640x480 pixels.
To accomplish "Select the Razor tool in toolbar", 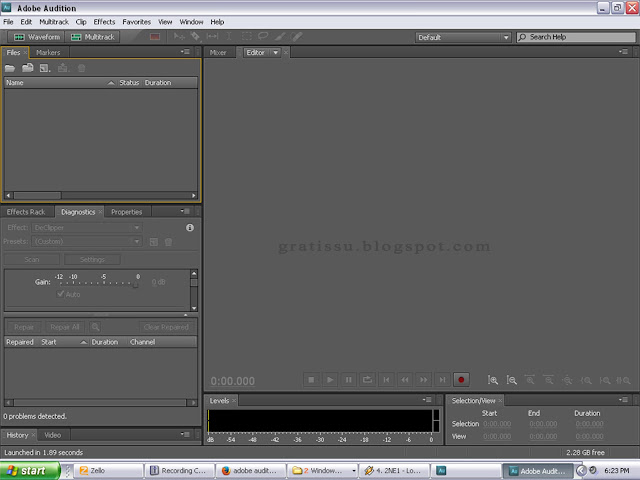I will tap(196, 37).
